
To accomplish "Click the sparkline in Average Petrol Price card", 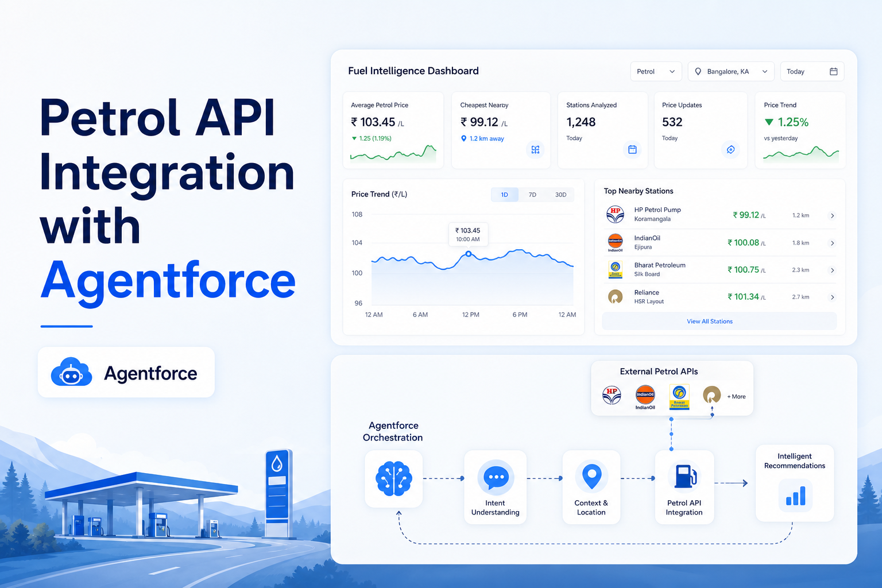I will [x=393, y=154].
